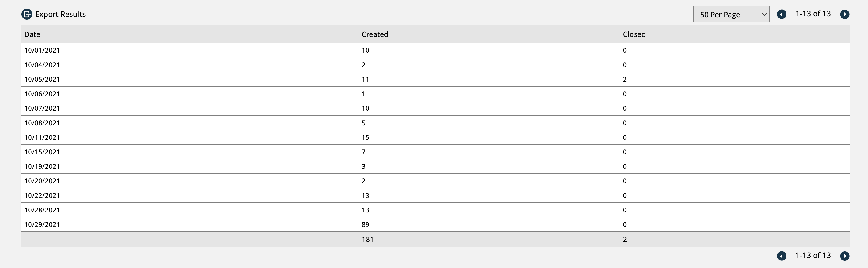Click the previous page arrow at top
The height and width of the screenshot is (268, 868).
pyautogui.click(x=782, y=14)
